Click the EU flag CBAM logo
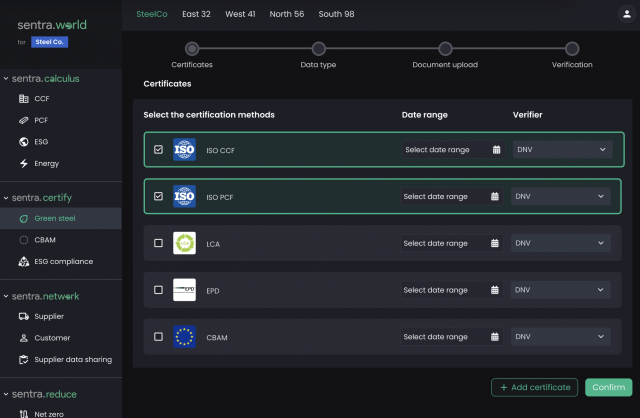Image resolution: width=640 pixels, height=418 pixels. pyautogui.click(x=184, y=337)
